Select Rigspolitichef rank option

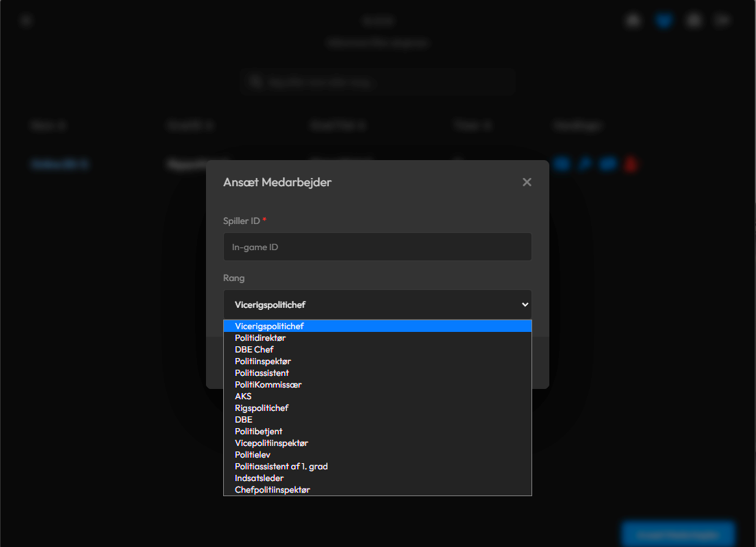(378, 408)
